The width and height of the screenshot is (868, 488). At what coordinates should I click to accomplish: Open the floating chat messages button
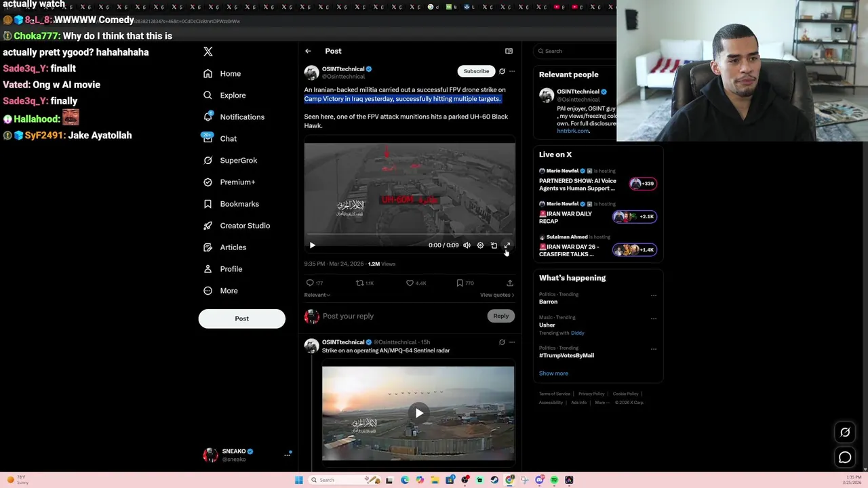coord(845,457)
